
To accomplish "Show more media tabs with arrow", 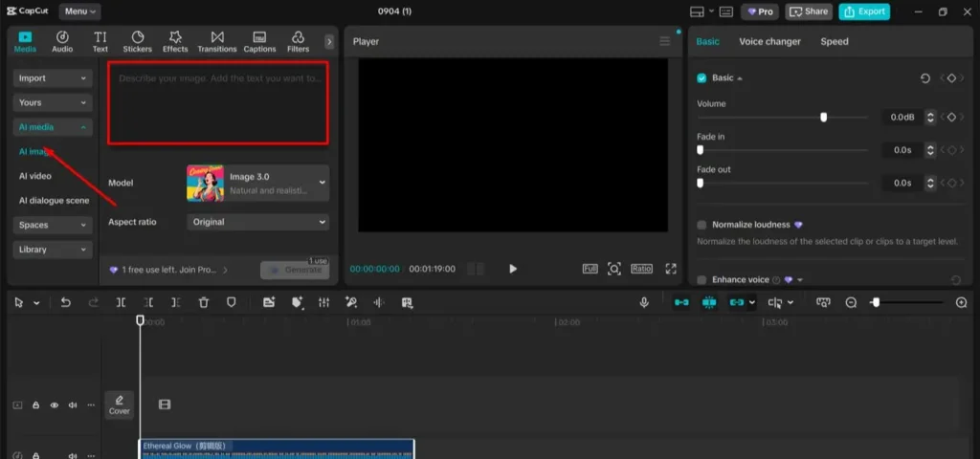I will [329, 42].
